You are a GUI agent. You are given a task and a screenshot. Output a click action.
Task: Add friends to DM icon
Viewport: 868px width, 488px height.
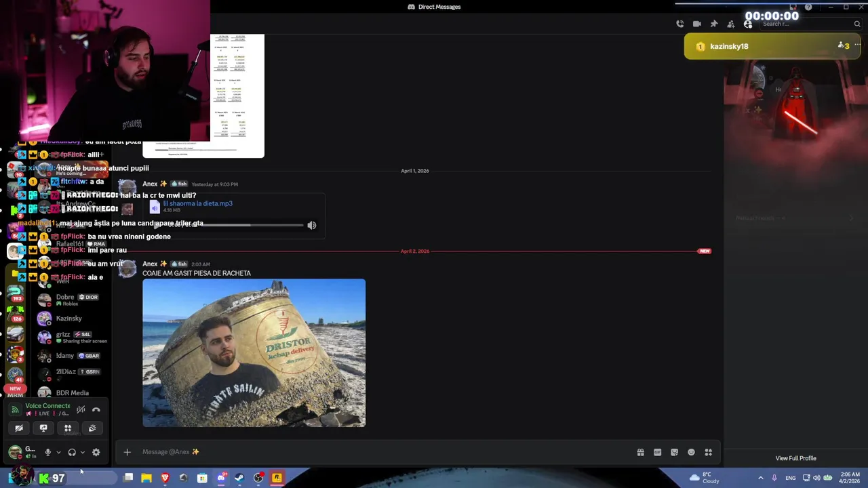(730, 24)
